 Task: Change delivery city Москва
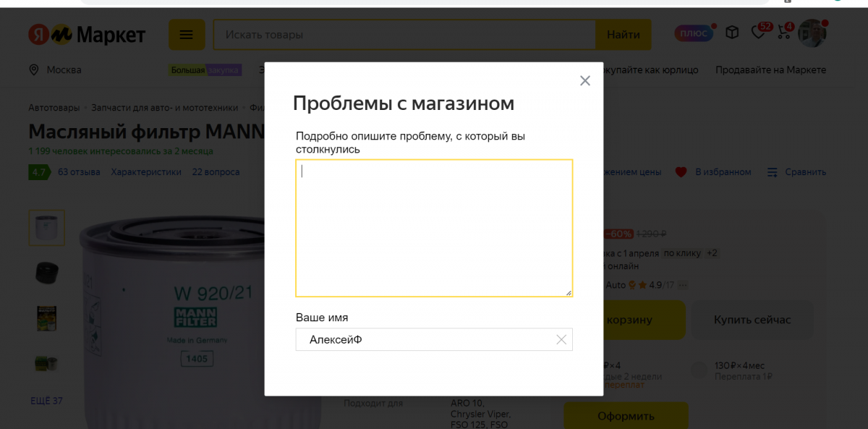point(56,70)
